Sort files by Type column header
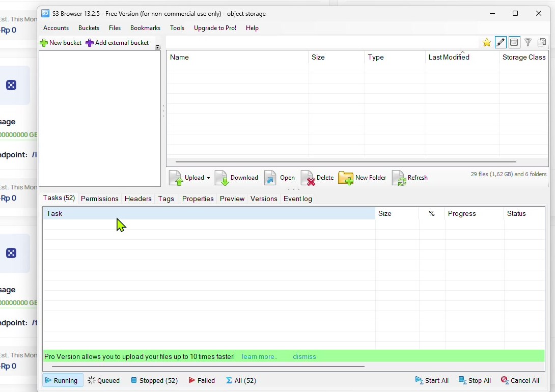Image resolution: width=555 pixels, height=392 pixels. 395,58
